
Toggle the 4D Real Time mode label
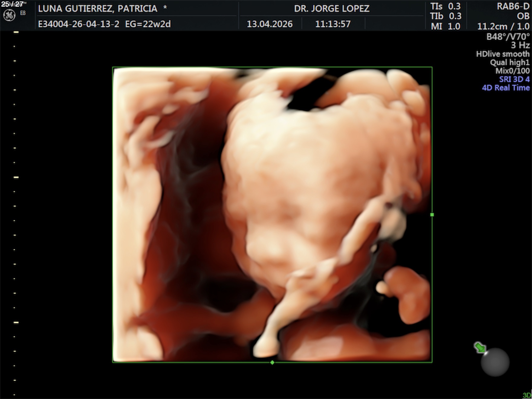click(506, 88)
